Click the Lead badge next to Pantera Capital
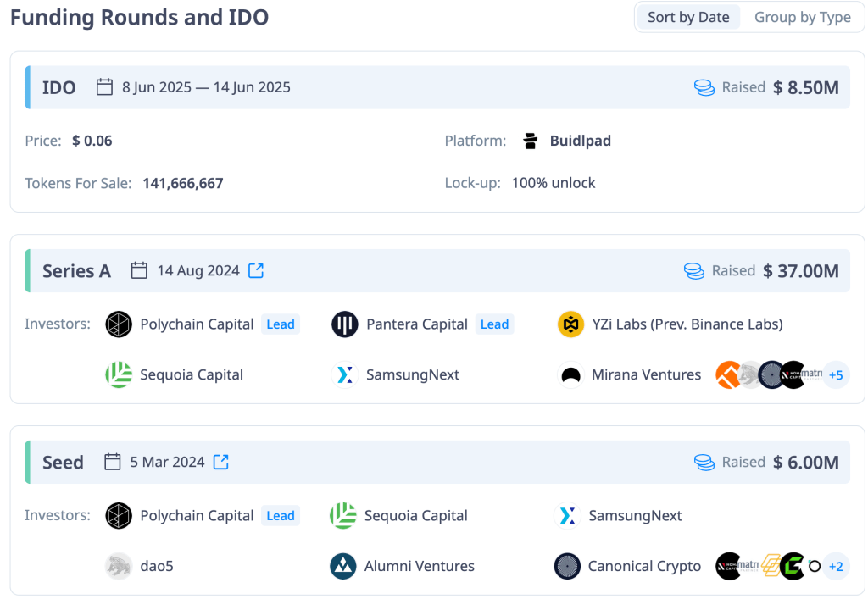868x599 pixels. pos(494,324)
